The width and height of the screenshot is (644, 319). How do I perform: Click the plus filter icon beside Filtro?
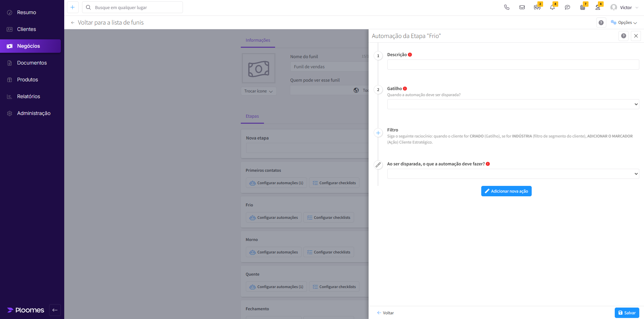coord(378,133)
